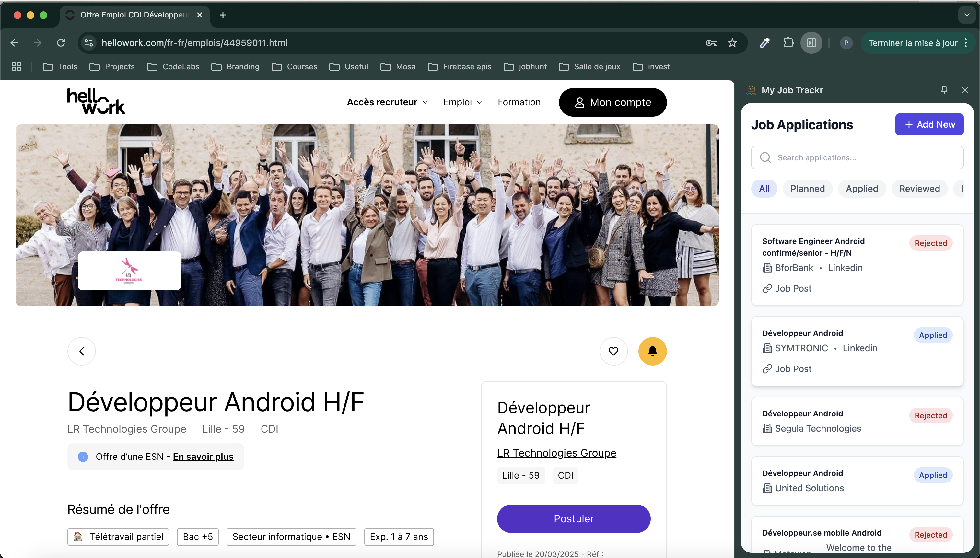
Task: Toggle the heart to favorite this job
Action: (613, 351)
